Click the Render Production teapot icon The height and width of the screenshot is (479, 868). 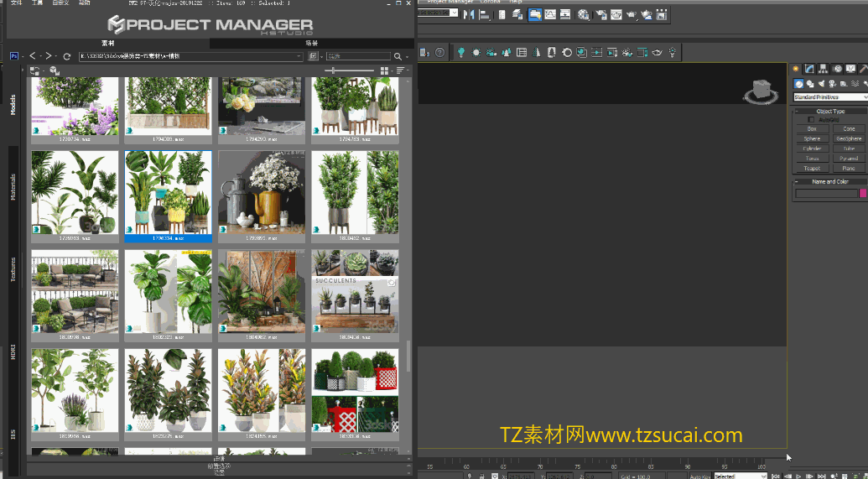coord(632,15)
